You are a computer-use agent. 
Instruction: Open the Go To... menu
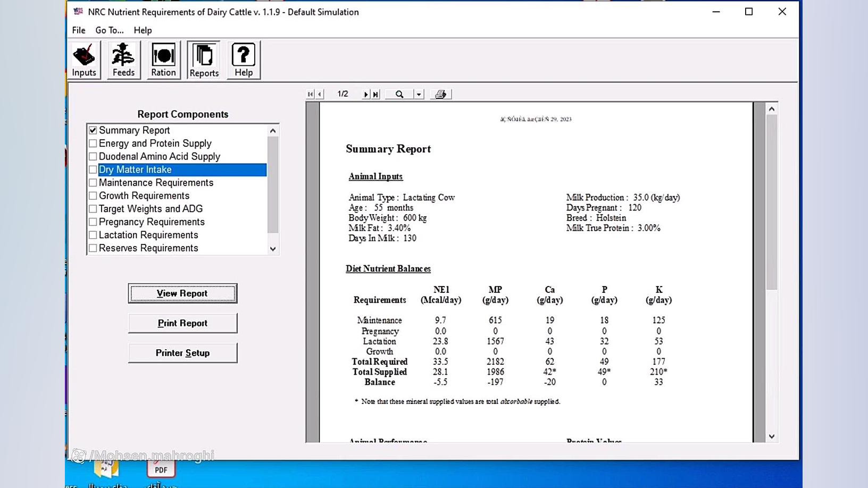click(110, 30)
